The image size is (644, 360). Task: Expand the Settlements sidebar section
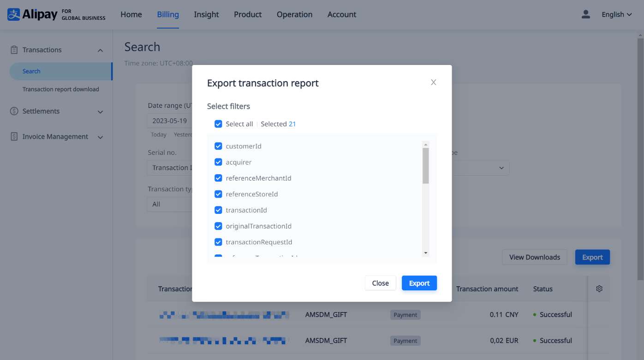click(100, 111)
